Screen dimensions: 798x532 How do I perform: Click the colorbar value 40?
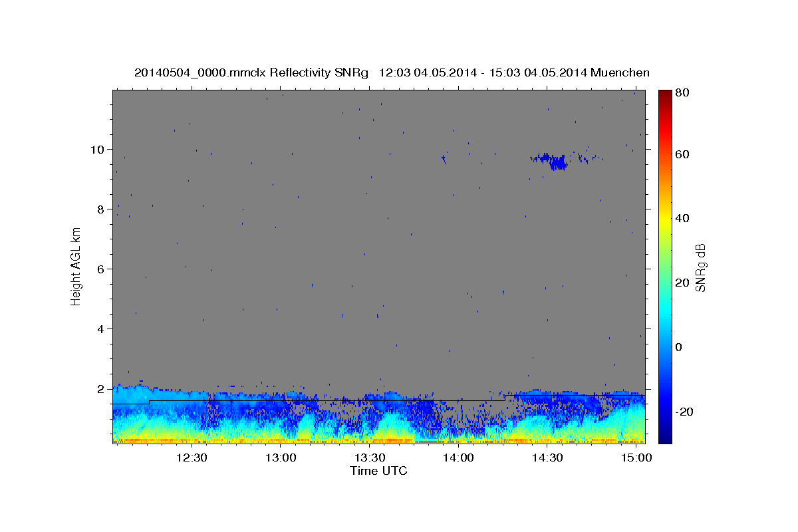[x=682, y=218]
